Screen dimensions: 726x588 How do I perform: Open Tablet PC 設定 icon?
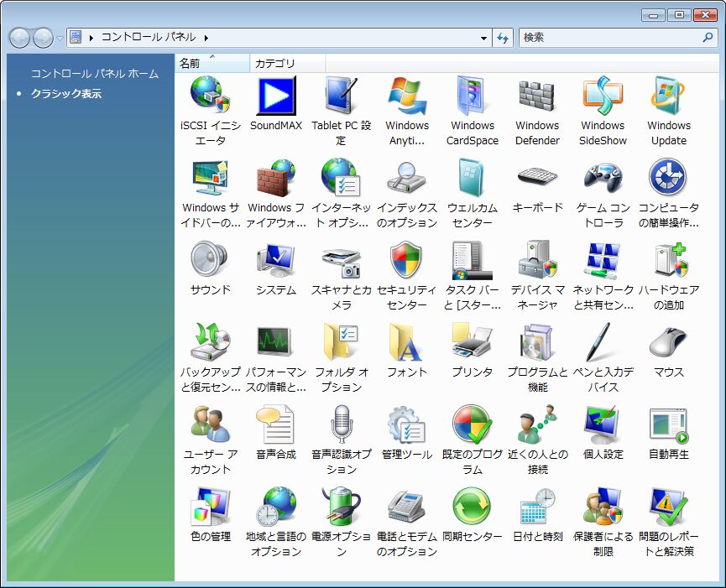(x=342, y=96)
